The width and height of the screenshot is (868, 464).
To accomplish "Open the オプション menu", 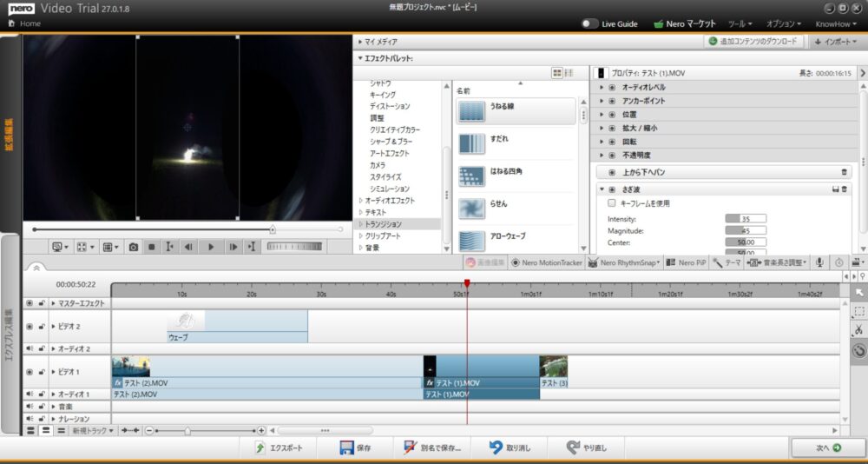I will (x=784, y=23).
